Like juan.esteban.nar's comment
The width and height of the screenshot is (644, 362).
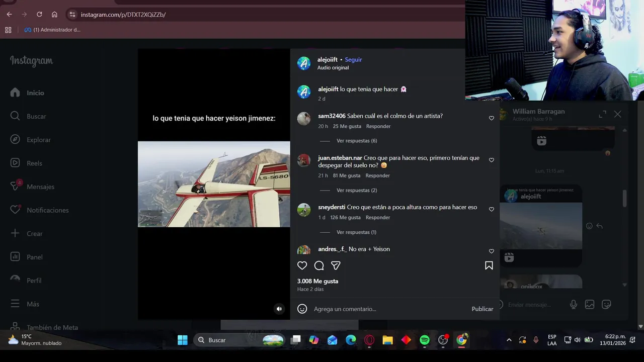492,160
